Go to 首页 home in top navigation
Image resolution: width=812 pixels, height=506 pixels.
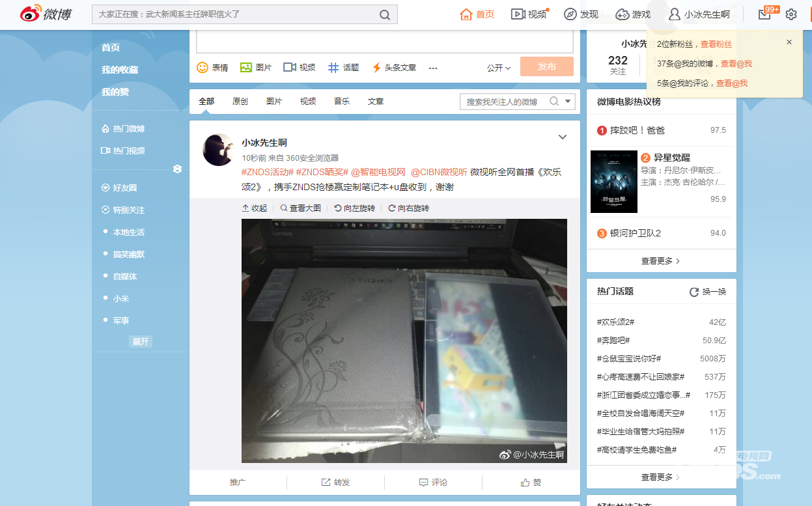pos(477,14)
